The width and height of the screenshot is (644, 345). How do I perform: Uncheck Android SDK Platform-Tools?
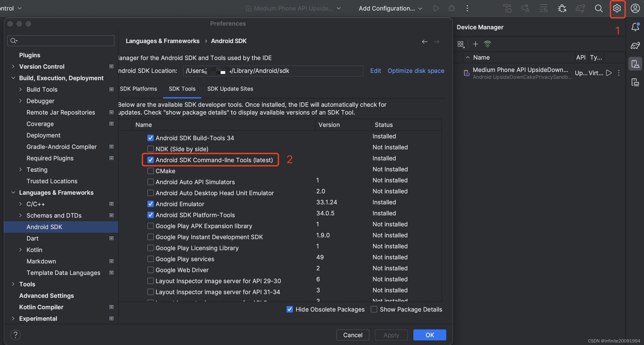(150, 215)
